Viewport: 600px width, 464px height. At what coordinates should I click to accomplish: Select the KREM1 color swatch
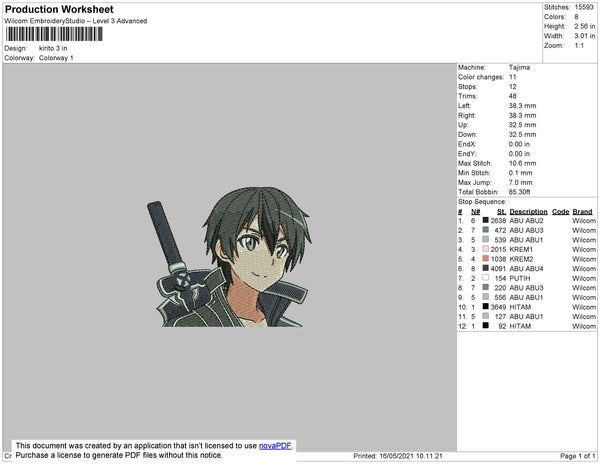pyautogui.click(x=486, y=249)
